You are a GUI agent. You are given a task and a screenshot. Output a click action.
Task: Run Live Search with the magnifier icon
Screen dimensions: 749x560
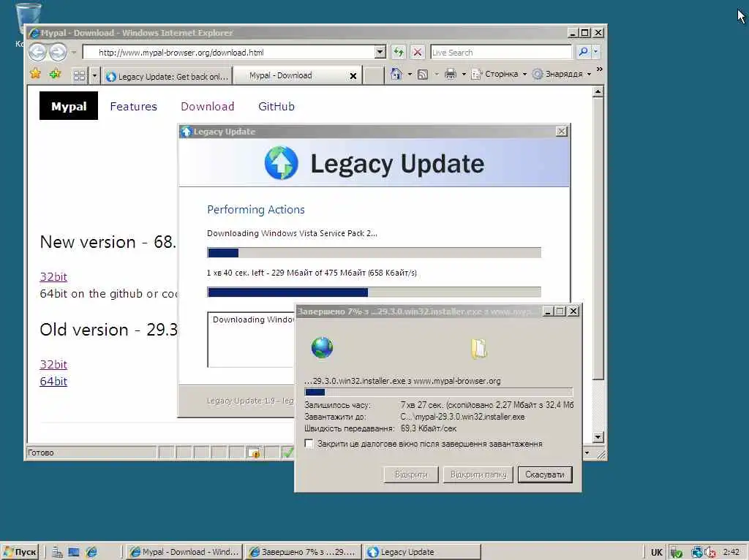pos(583,52)
